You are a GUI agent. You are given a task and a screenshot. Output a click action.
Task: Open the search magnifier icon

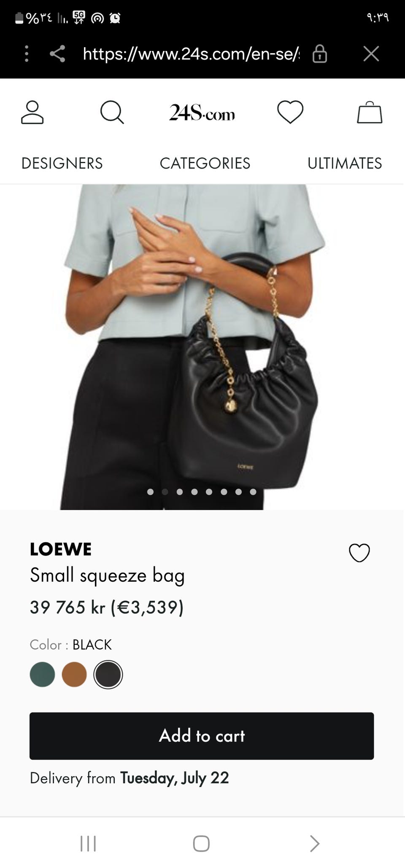[112, 112]
